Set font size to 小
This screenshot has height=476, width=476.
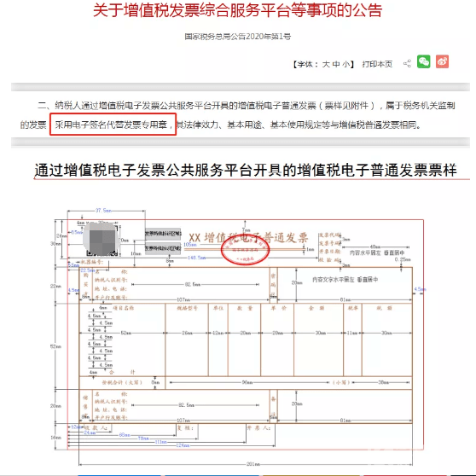[x=346, y=64]
